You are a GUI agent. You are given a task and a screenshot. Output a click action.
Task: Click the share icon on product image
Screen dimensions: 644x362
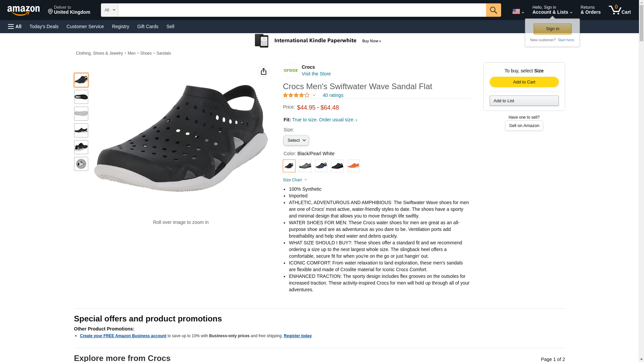pyautogui.click(x=264, y=71)
